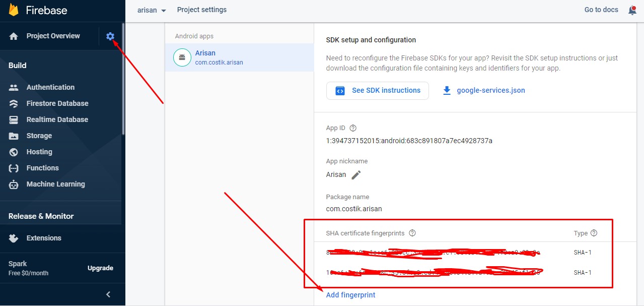
Task: Click the Project Overview home icon
Action: 14,36
